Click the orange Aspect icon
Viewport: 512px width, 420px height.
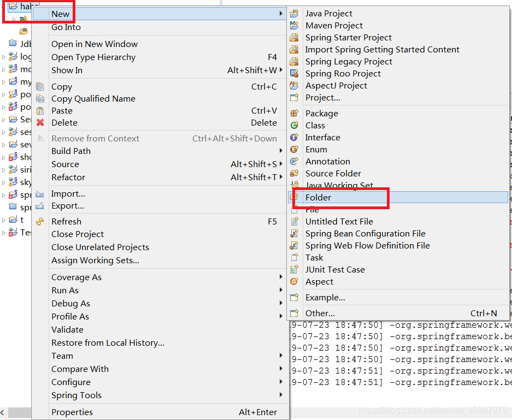294,282
